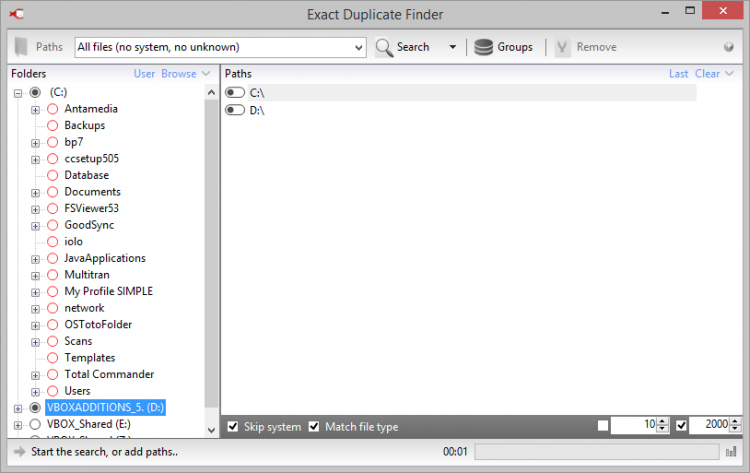This screenshot has width=750, height=473.
Task: Toggle the C:\ path switch
Action: (235, 92)
